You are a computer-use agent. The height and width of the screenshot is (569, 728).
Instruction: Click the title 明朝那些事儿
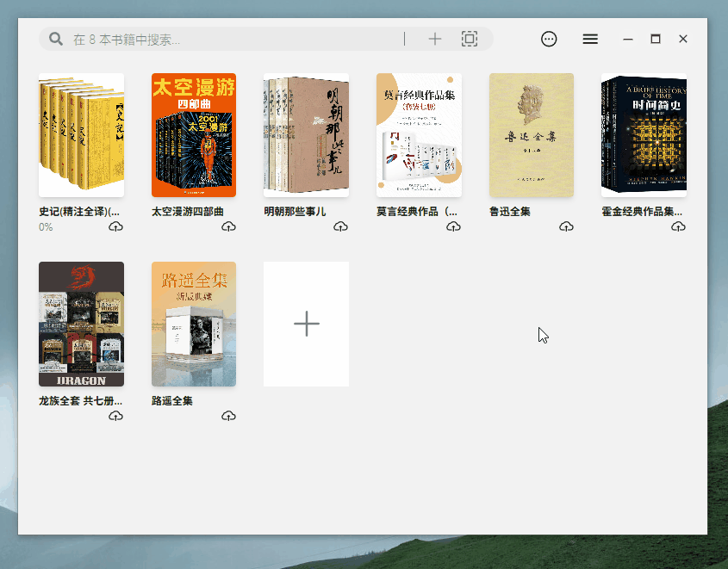tap(295, 212)
